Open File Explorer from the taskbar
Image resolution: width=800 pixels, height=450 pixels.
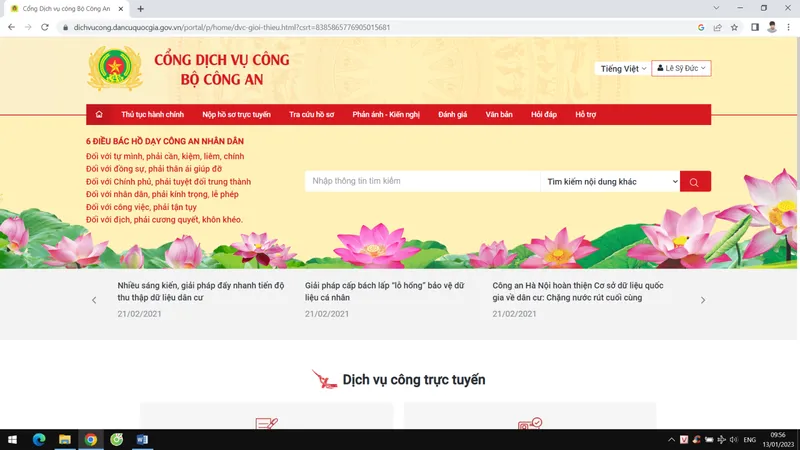click(x=65, y=439)
